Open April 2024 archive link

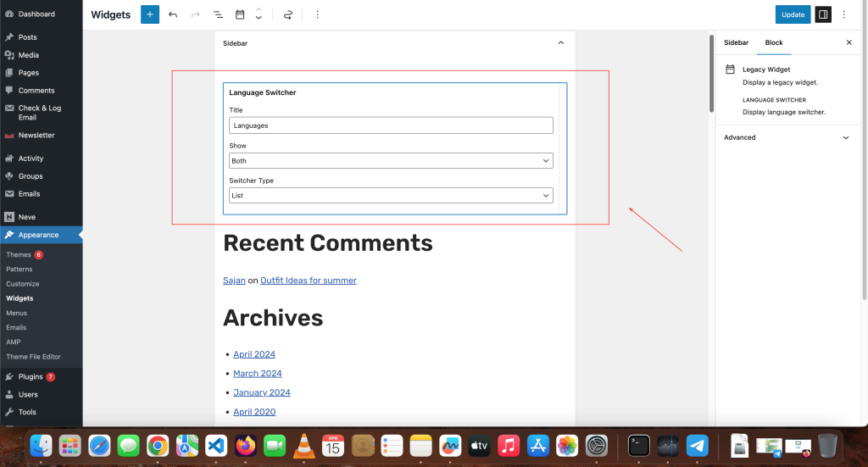(x=254, y=354)
